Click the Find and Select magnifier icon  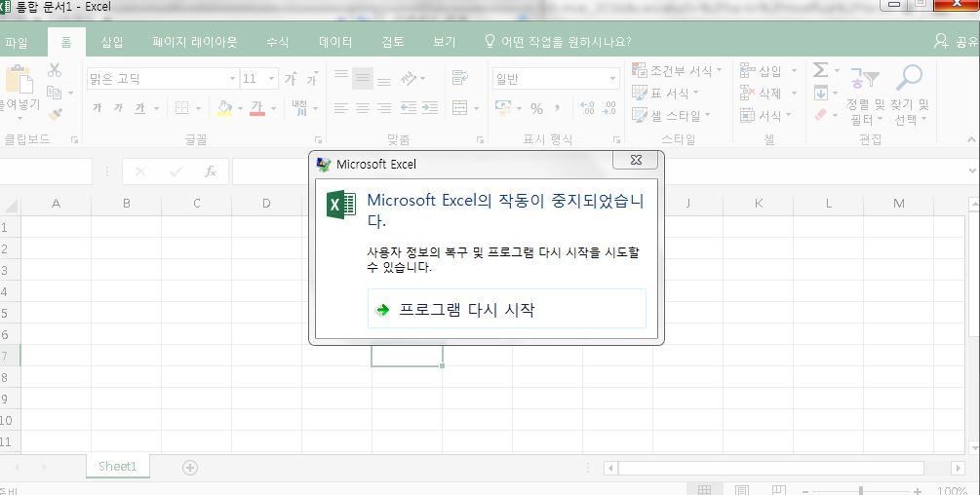pyautogui.click(x=910, y=78)
